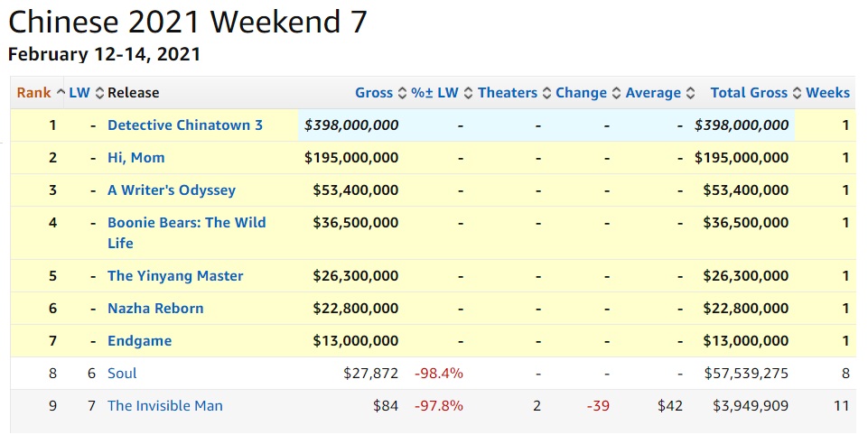Click the Endgame movie link
This screenshot has height=444, width=868.
(139, 341)
